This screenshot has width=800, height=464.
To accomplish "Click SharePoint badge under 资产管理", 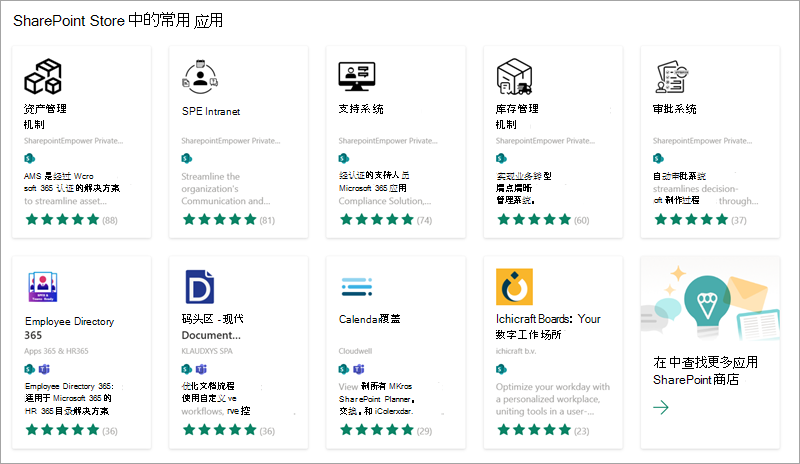I will point(30,158).
